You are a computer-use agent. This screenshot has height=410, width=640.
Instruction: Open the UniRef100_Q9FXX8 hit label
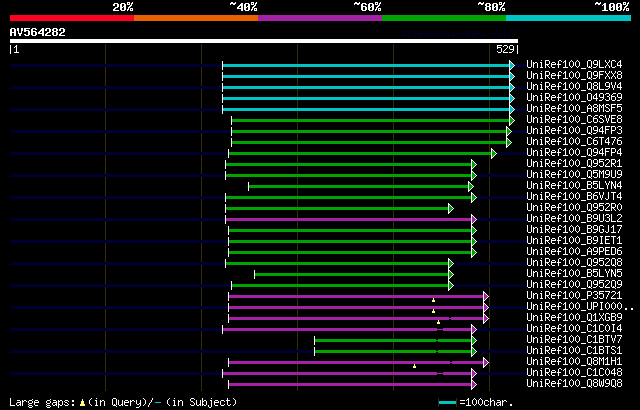(574, 75)
